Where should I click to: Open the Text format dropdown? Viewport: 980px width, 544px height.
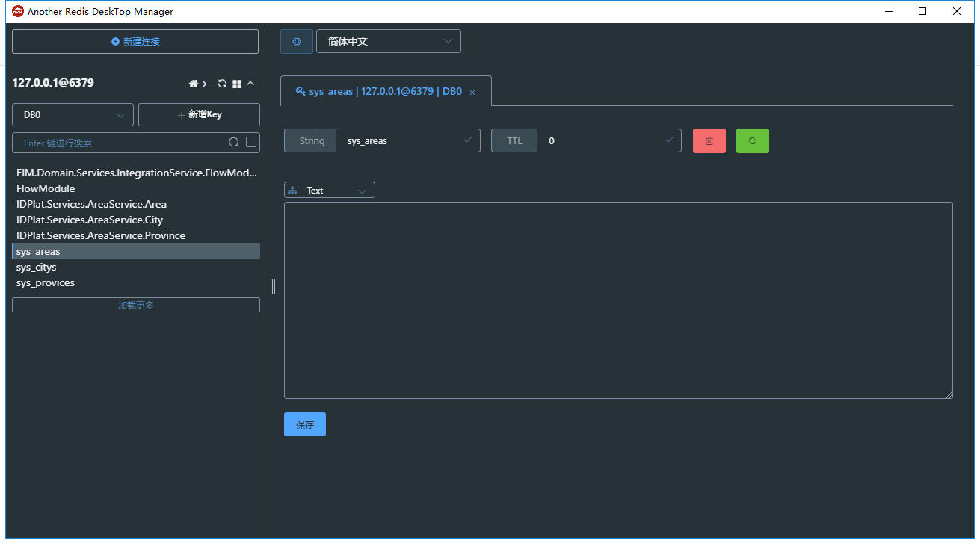coord(330,191)
